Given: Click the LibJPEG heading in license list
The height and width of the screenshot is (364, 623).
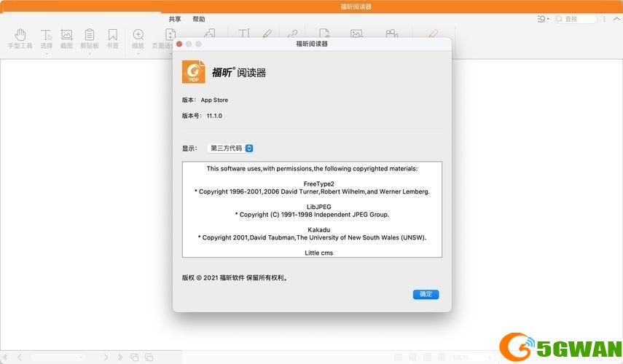Looking at the screenshot, I should tap(318, 207).
